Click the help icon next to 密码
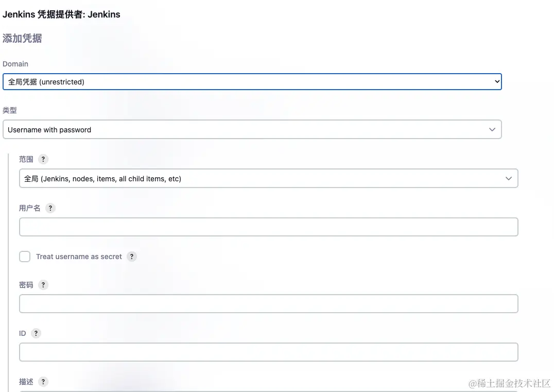The image size is (554, 392). coord(43,285)
